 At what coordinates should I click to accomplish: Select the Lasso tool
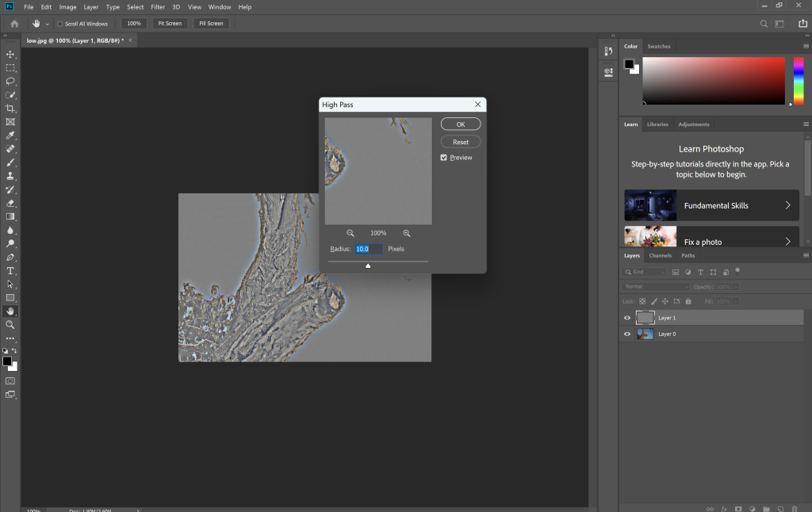(10, 82)
